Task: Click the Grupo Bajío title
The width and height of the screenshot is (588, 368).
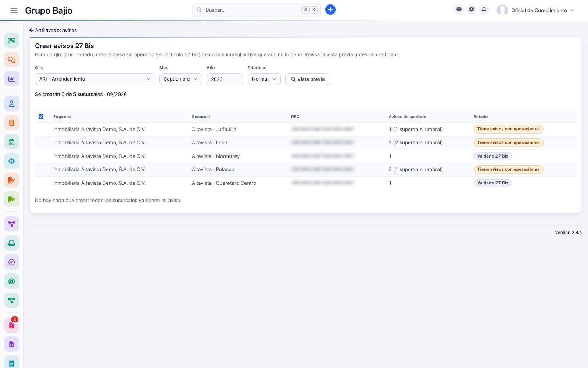Action: [49, 10]
